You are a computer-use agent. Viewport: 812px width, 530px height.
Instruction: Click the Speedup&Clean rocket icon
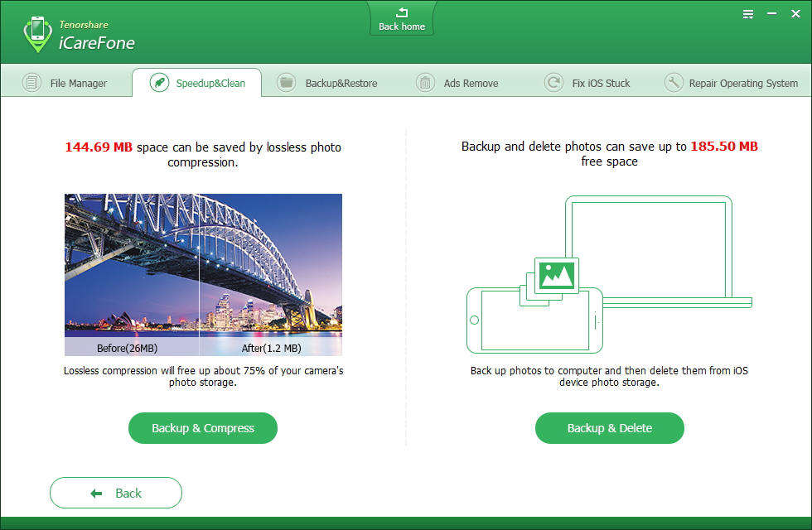click(159, 83)
